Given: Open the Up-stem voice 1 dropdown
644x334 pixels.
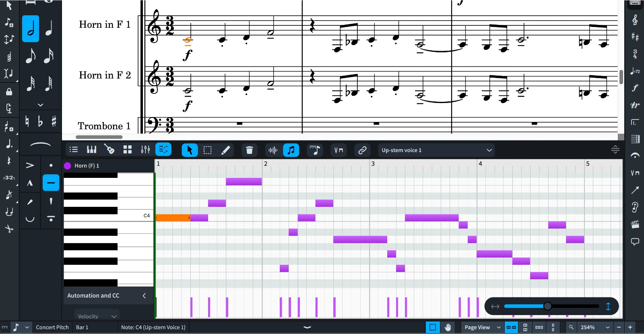Looking at the screenshot, I should [x=436, y=150].
